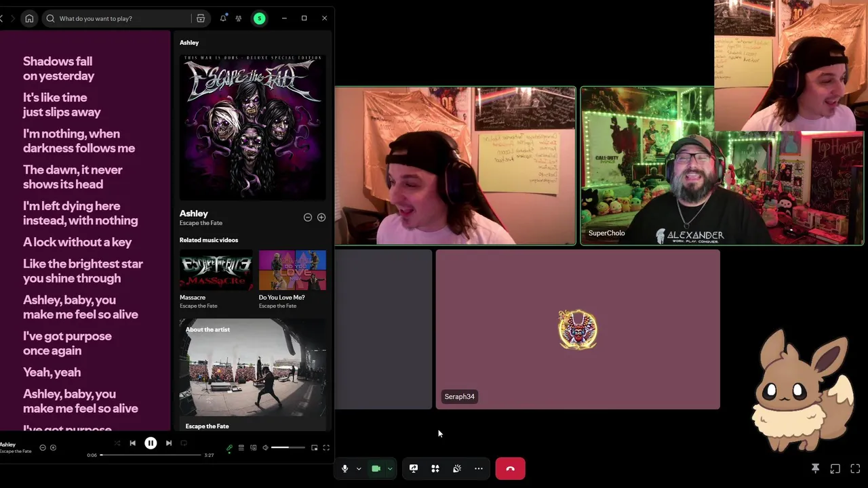Open the soundboard in call bar
868x488 pixels.
pyautogui.click(x=457, y=468)
